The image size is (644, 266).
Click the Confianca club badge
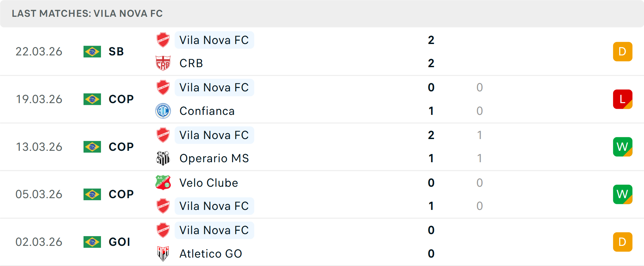[163, 111]
